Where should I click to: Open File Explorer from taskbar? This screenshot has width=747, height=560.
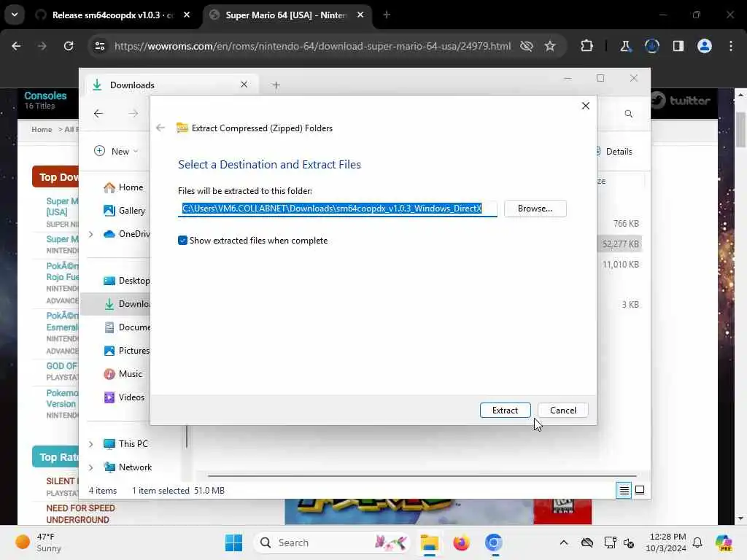point(429,542)
